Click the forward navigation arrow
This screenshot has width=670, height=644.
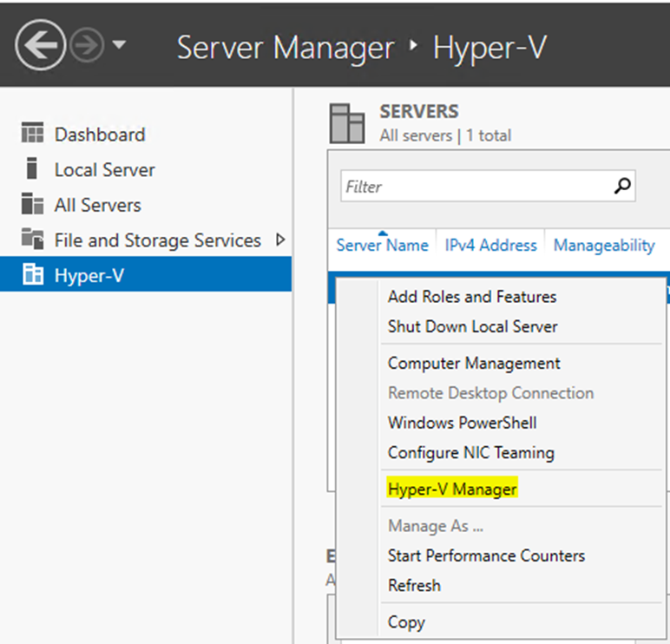click(87, 45)
